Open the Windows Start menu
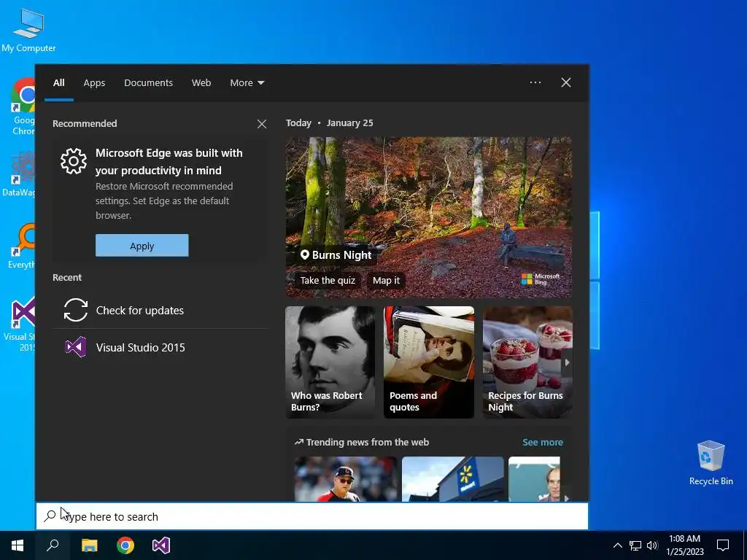Image resolution: width=747 pixels, height=560 pixels. [x=18, y=545]
